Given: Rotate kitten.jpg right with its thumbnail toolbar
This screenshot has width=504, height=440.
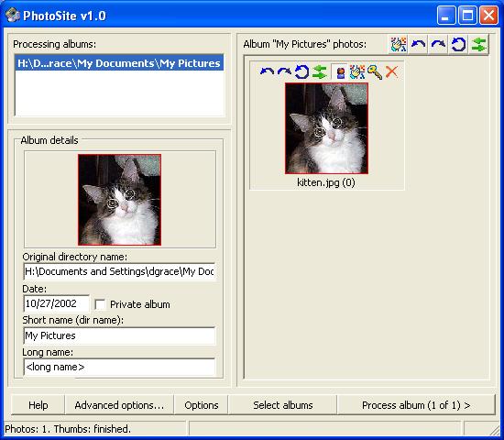Looking at the screenshot, I should 284,71.
